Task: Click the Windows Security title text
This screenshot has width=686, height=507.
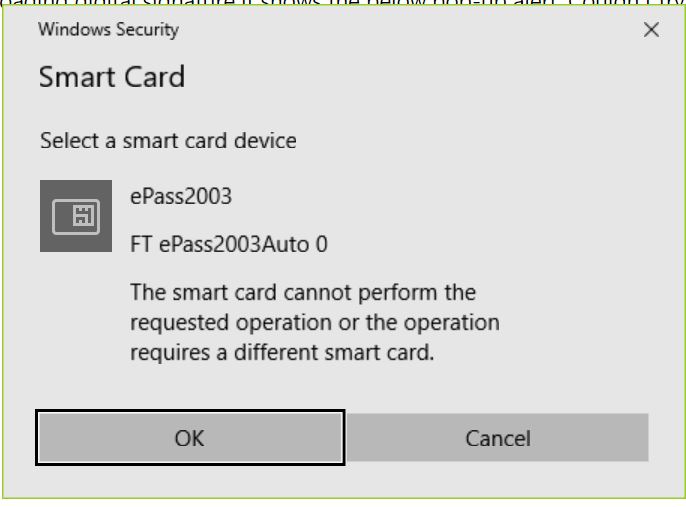Action: coord(108,30)
